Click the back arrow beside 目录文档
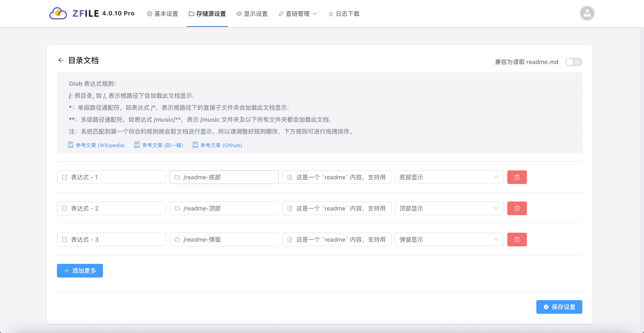644x333 pixels. (x=61, y=60)
